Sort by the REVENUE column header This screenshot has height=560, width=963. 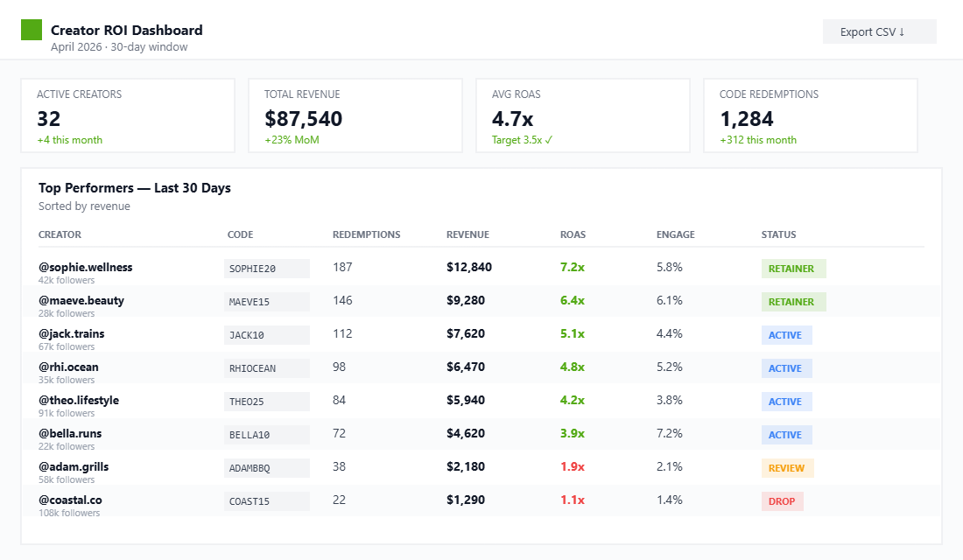(468, 234)
